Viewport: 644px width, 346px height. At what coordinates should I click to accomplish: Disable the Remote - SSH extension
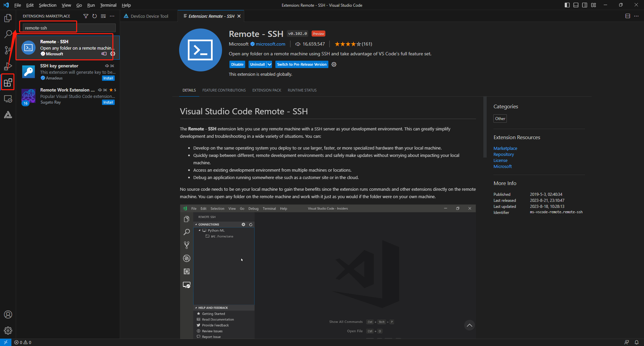pyautogui.click(x=237, y=64)
